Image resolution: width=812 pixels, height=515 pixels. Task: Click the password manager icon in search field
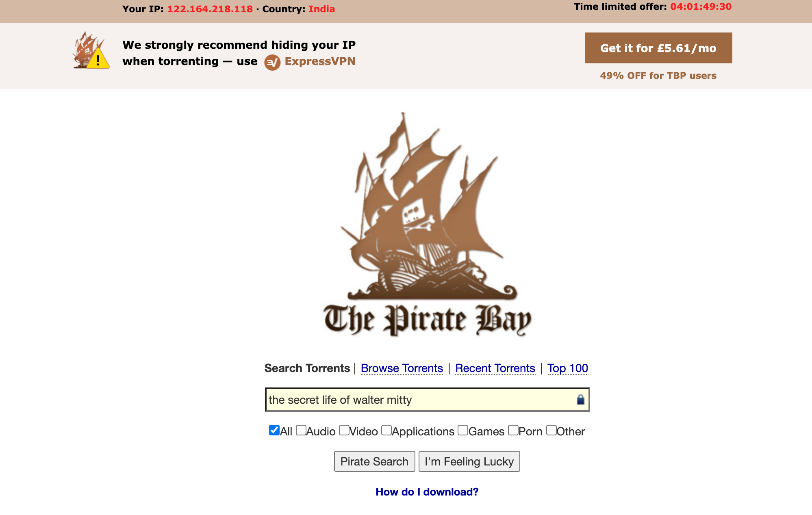point(580,400)
